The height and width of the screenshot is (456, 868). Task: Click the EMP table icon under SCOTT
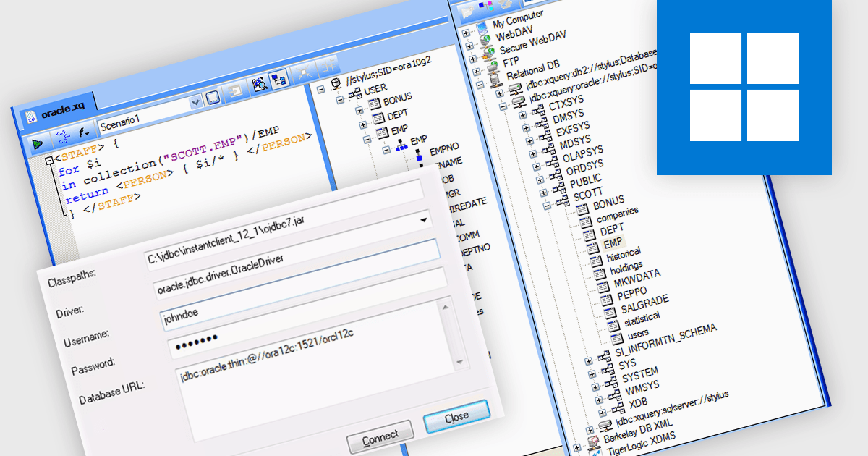(592, 247)
